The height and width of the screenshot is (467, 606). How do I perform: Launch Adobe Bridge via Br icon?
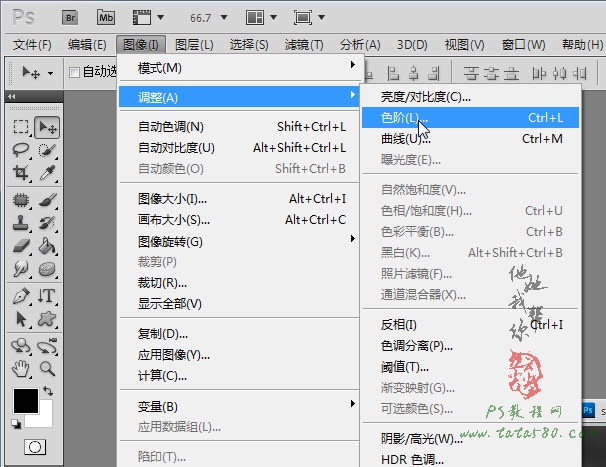pos(70,18)
